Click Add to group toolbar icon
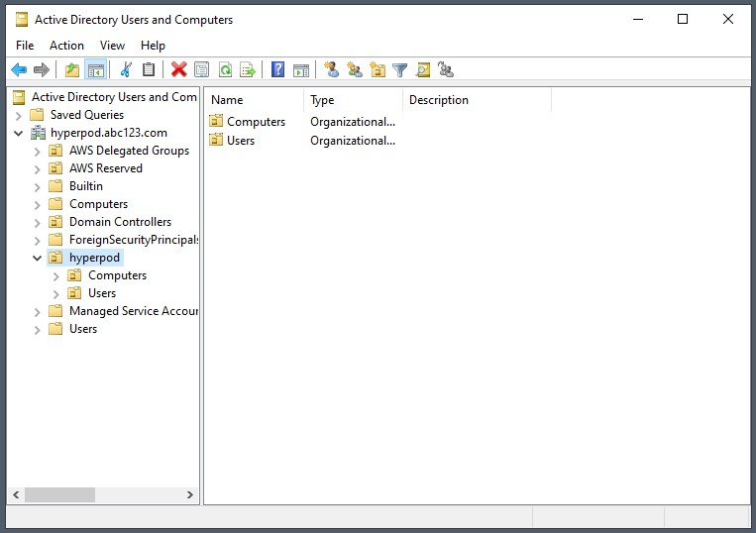The image size is (756, 533). pyautogui.click(x=446, y=70)
